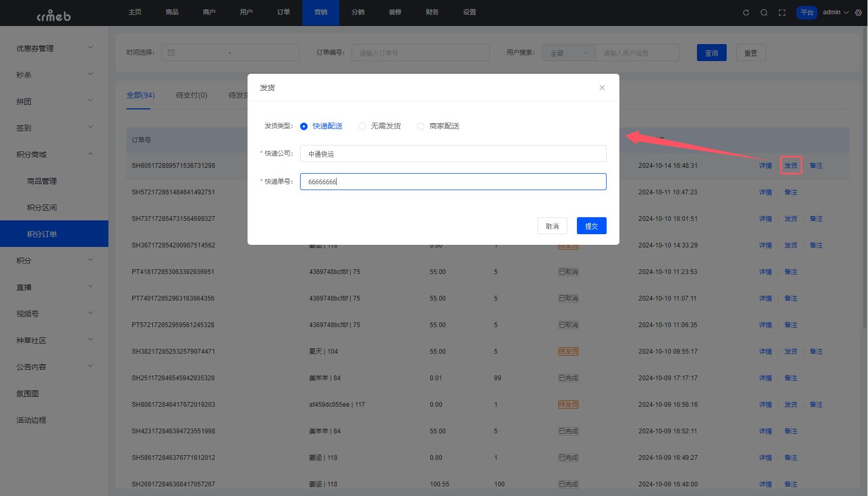Expand 拼团 sidebar menu

54,101
